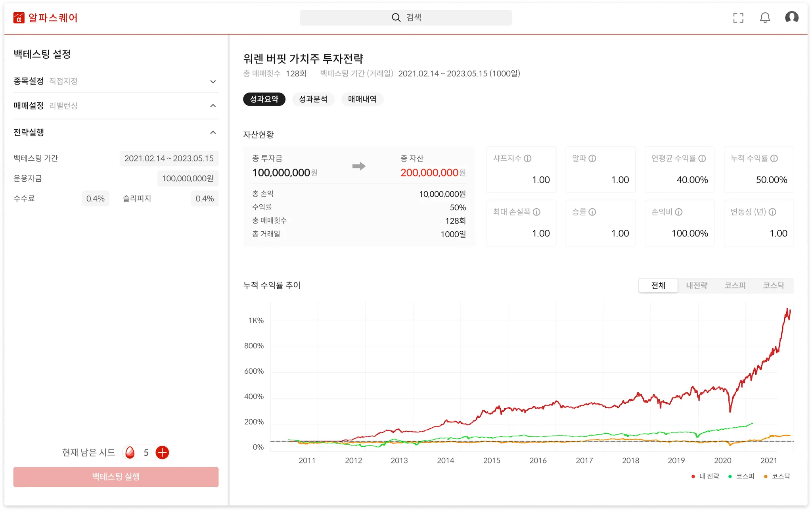Click the 백테스팅 실행 button
Screen dimensions: 812x511
(116, 476)
